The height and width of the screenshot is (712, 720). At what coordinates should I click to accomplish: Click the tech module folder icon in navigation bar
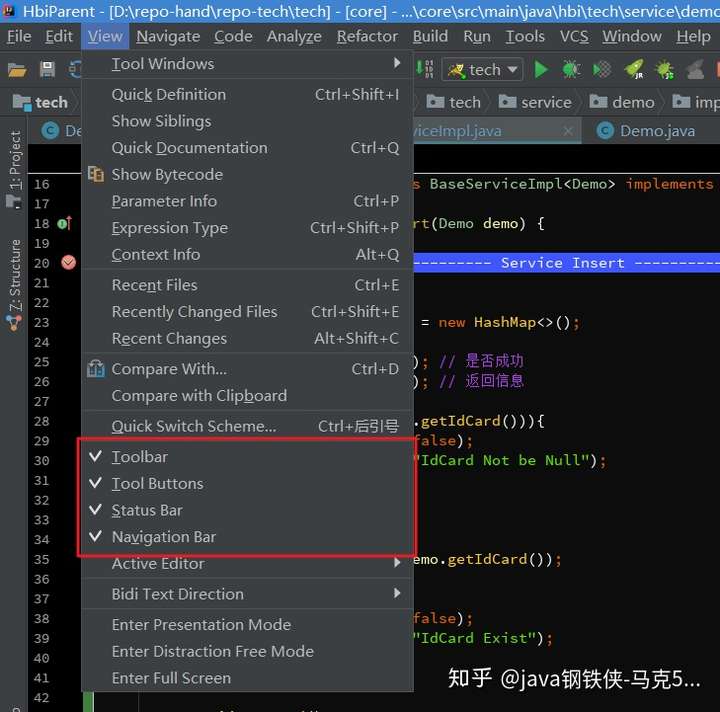click(22, 102)
